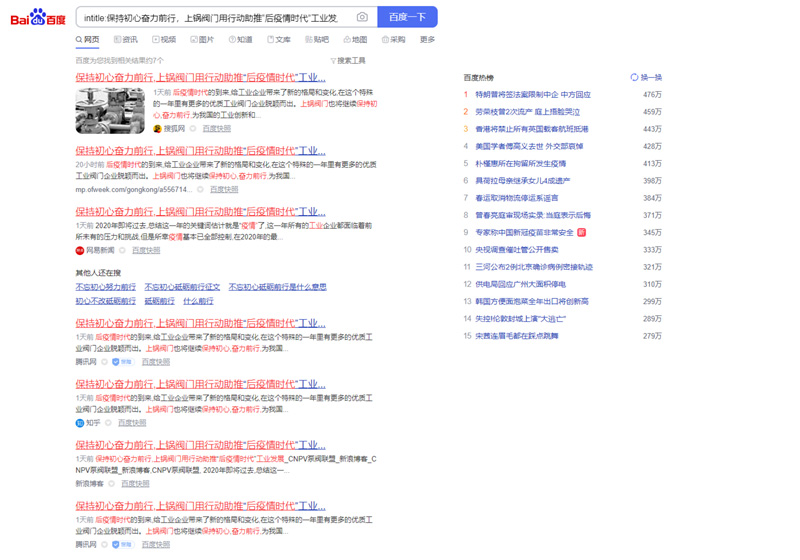Open 百度快照 for the mp.ofweek.com result

224,189
